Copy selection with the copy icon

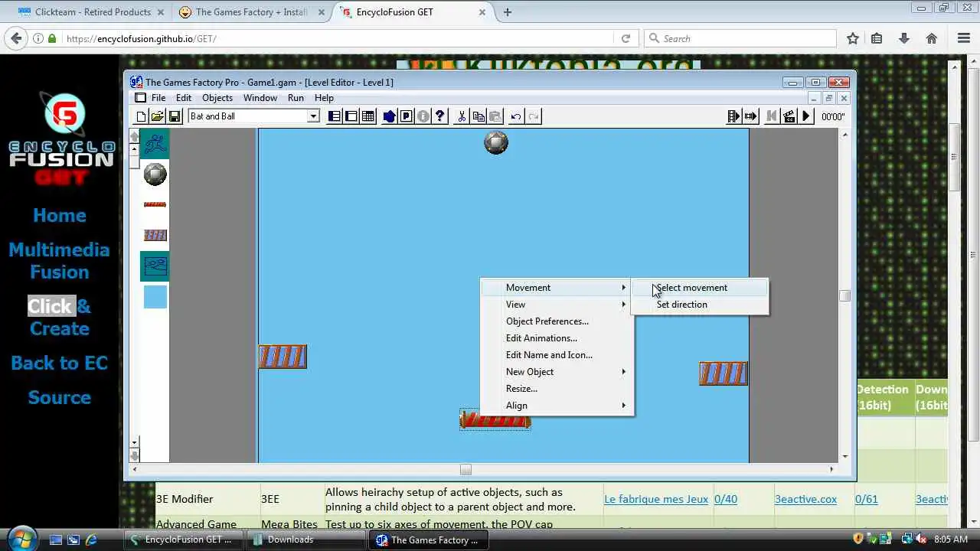click(x=479, y=116)
